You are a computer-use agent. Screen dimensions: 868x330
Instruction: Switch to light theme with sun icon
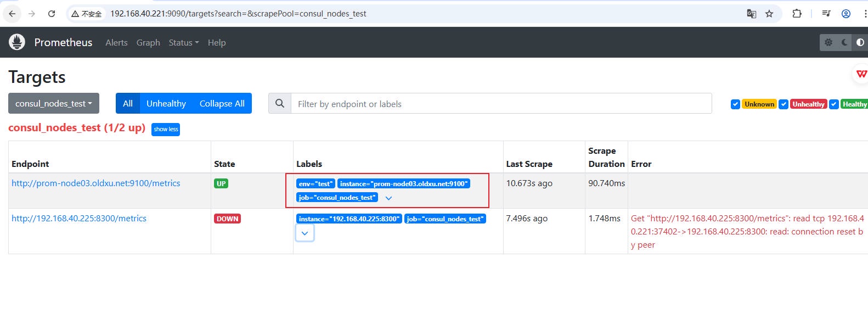[828, 42]
